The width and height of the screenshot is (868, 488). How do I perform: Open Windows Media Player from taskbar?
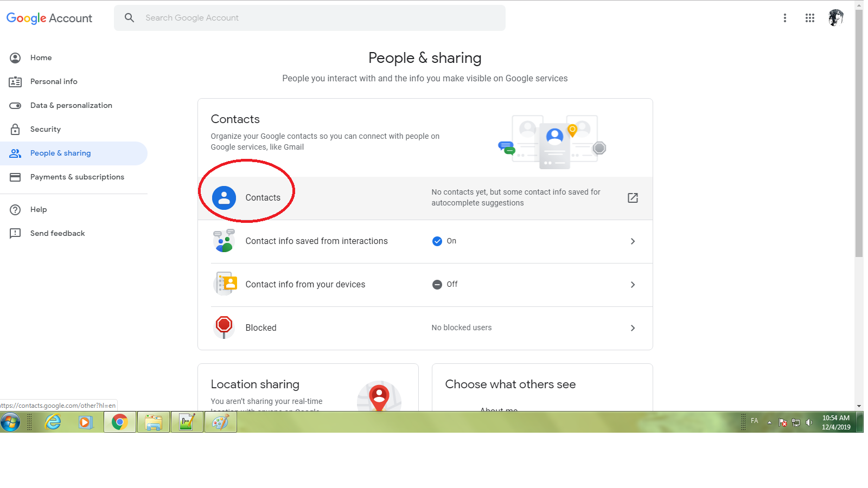coord(86,422)
